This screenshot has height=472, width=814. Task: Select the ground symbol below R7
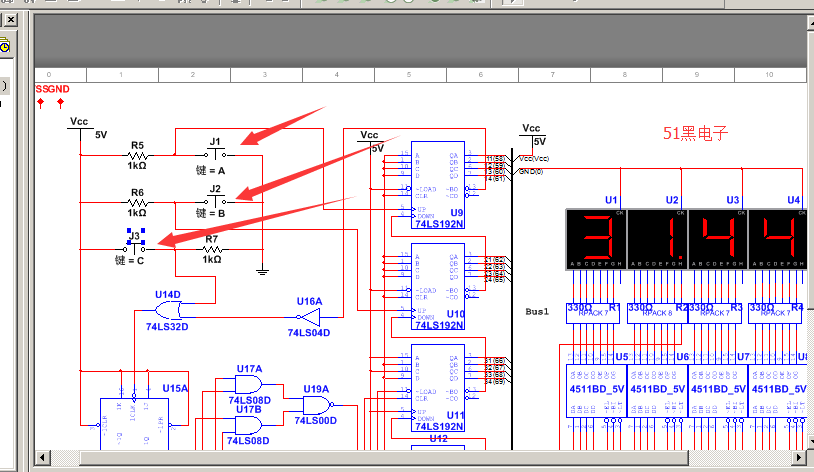[x=263, y=271]
